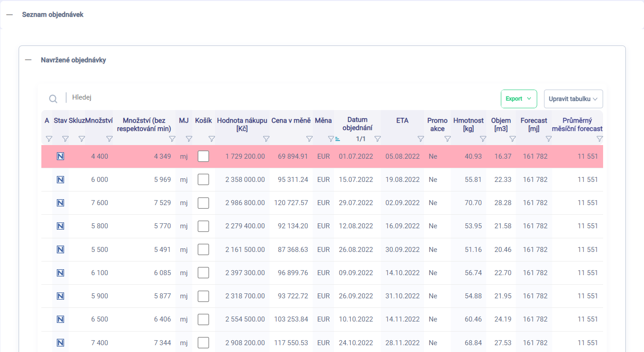The width and height of the screenshot is (644, 352).
Task: Click the search magnifier icon
Action: pyautogui.click(x=53, y=99)
